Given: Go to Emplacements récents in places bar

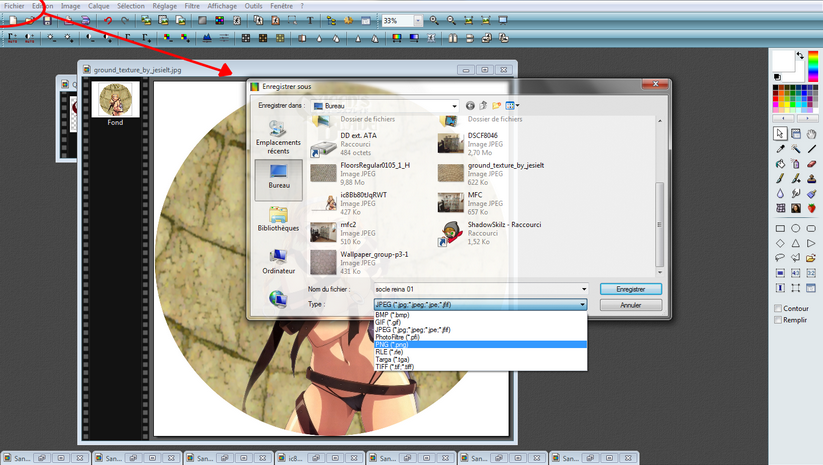Looking at the screenshot, I should coord(278,137).
